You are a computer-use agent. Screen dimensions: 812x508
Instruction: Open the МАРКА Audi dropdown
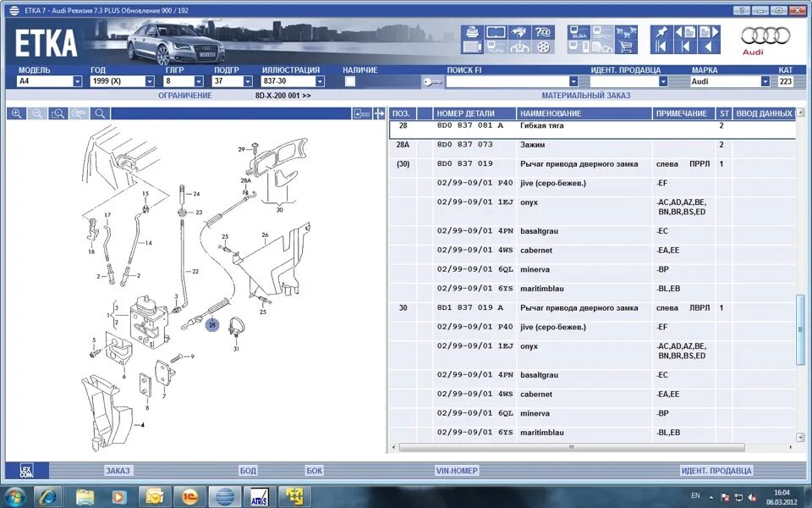pyautogui.click(x=765, y=81)
